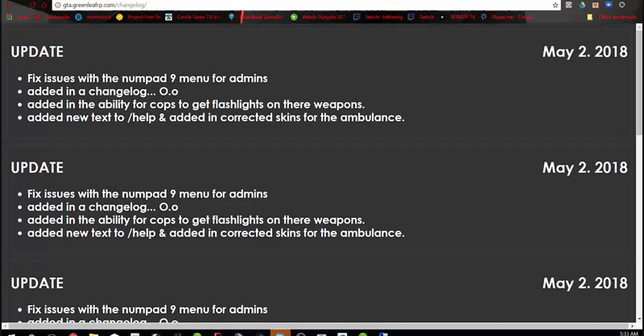Click the site information icon in address bar
This screenshot has height=336, width=644.
pyautogui.click(x=58, y=5)
